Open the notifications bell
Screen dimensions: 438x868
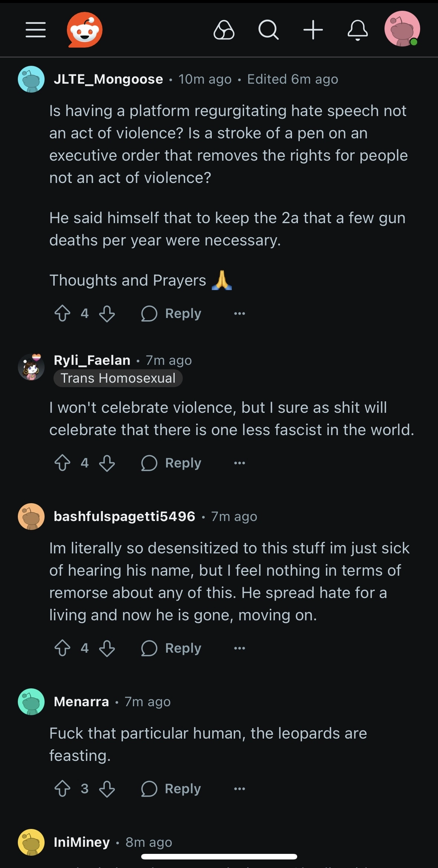click(x=357, y=30)
